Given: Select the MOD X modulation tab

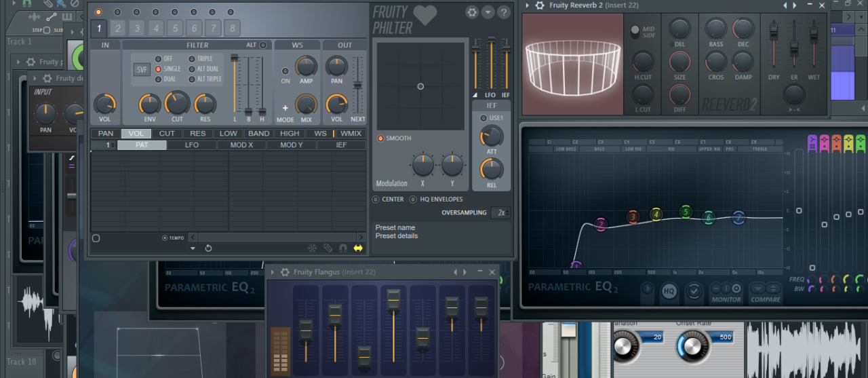Looking at the screenshot, I should coord(241,145).
